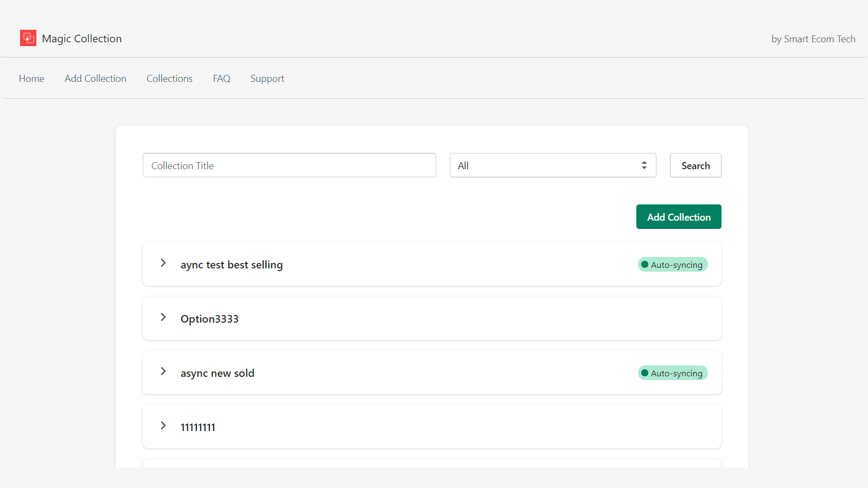The height and width of the screenshot is (488, 868).
Task: Click the Magic Collection logo icon
Action: [28, 38]
